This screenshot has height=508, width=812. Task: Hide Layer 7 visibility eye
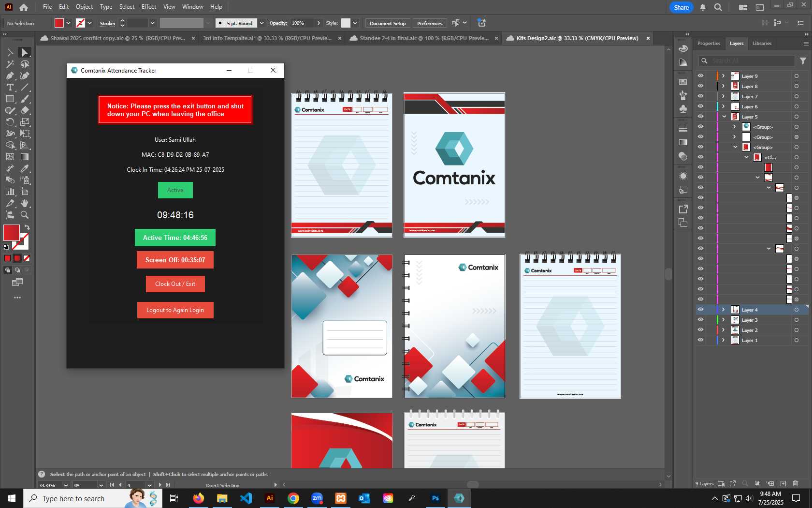pos(700,96)
